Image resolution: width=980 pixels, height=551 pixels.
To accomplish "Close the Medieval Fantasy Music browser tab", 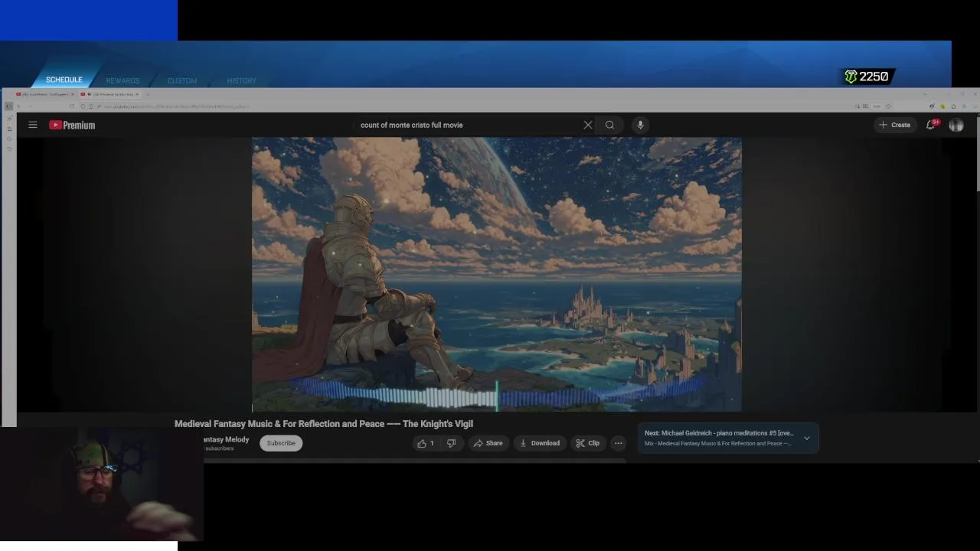I will point(137,94).
